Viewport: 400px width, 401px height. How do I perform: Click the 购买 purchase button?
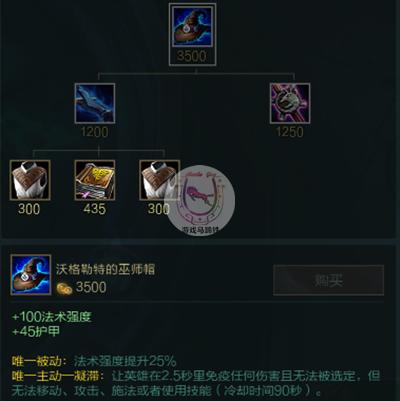(x=328, y=280)
